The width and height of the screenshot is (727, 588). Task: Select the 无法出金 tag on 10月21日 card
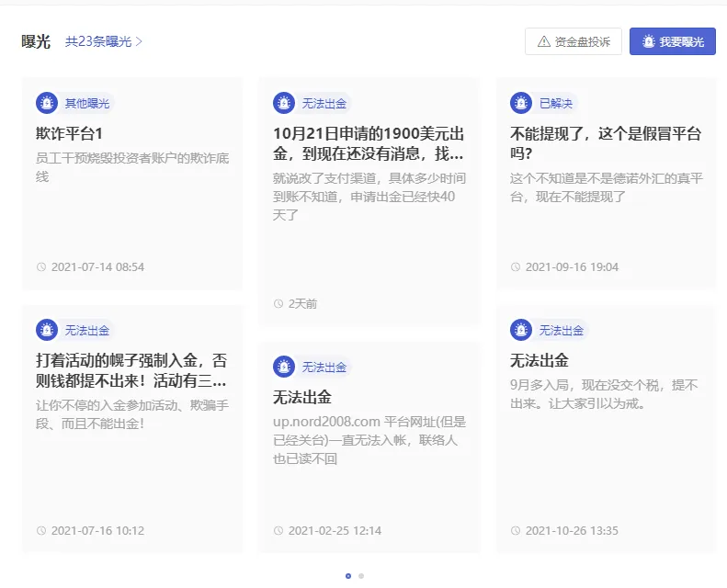tap(324, 103)
